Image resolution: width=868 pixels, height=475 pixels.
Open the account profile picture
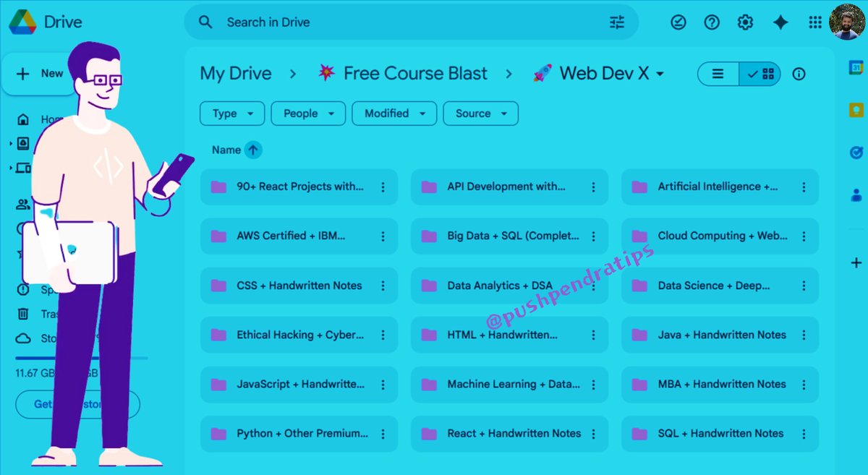pyautogui.click(x=846, y=22)
